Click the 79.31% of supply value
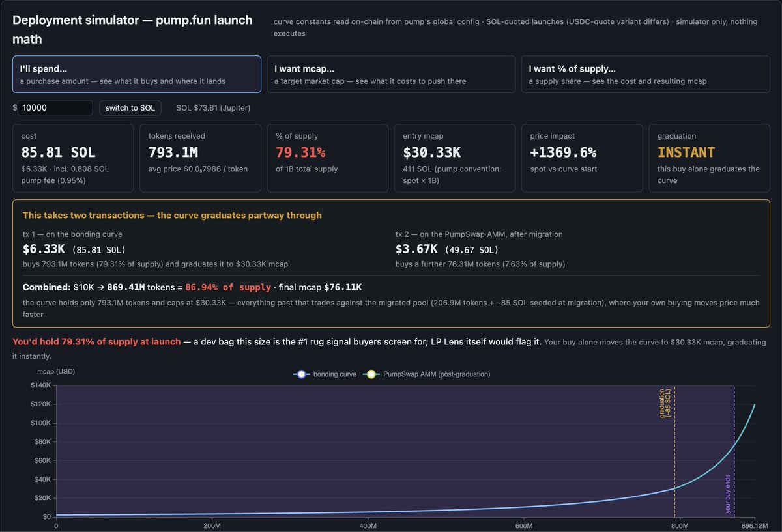 [x=300, y=153]
